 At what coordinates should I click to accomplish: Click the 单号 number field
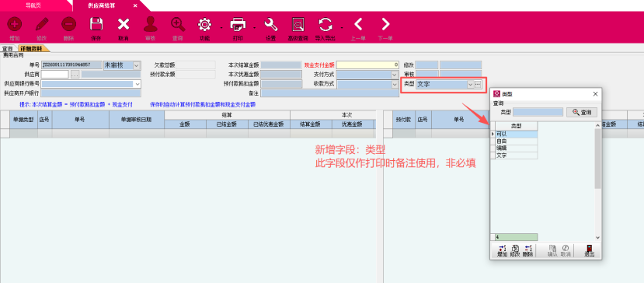[71, 65]
